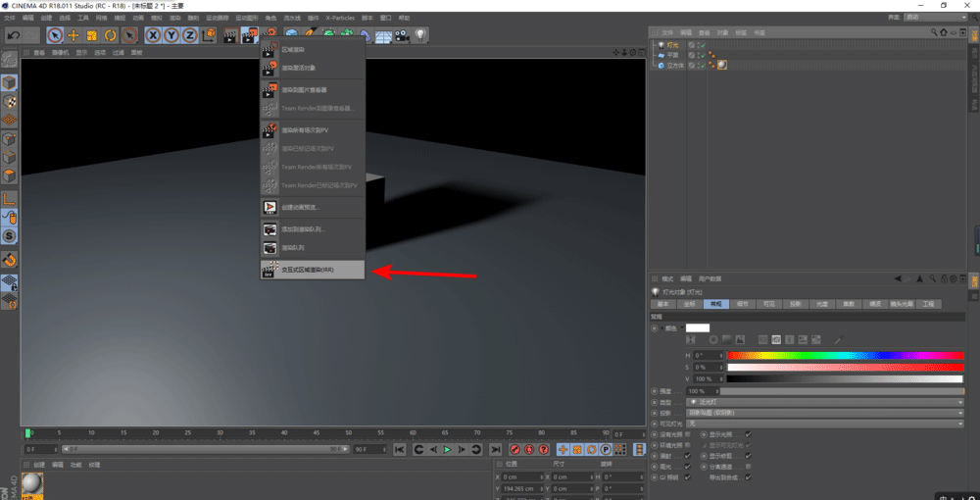Toggle the 环境光照 checkbox
The width and height of the screenshot is (980, 500).
point(688,445)
